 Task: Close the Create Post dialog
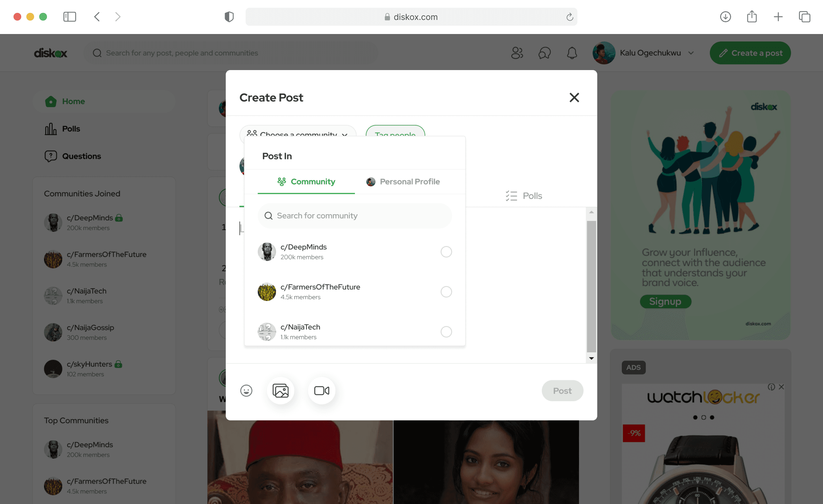[x=574, y=97]
